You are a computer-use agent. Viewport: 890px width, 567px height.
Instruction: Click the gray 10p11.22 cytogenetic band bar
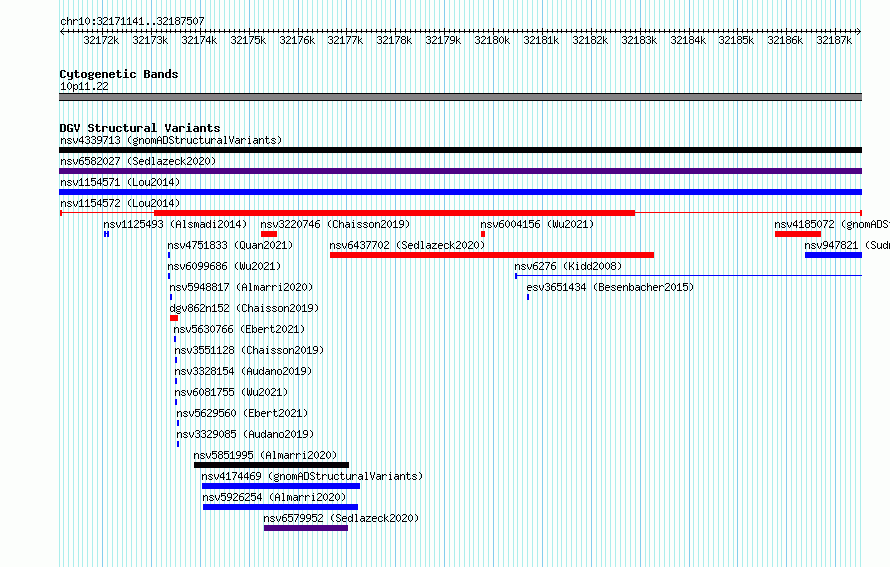tap(460, 97)
